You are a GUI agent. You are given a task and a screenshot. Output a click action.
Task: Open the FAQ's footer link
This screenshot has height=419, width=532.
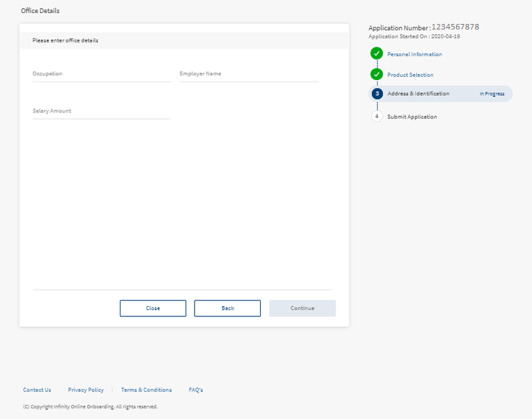point(196,390)
